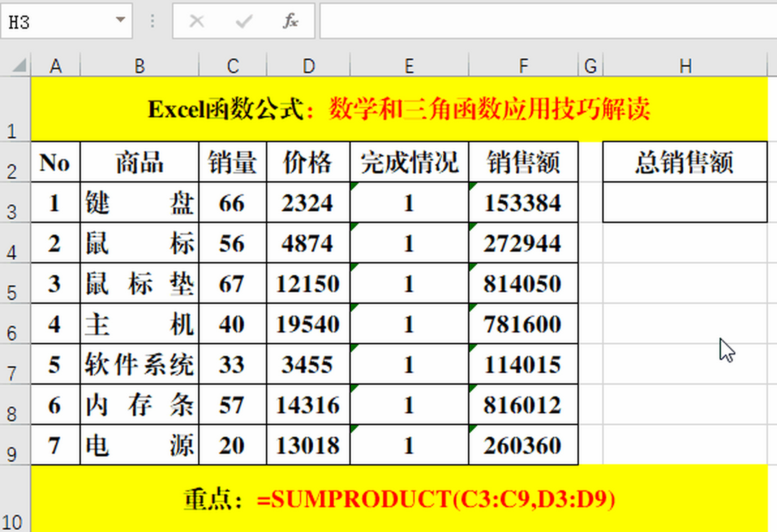Click the Cancel X icon in formula bar
The width and height of the screenshot is (777, 532).
pos(197,21)
